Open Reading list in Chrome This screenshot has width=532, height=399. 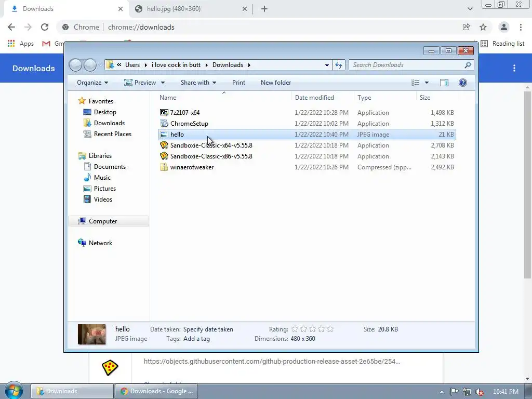tap(503, 44)
